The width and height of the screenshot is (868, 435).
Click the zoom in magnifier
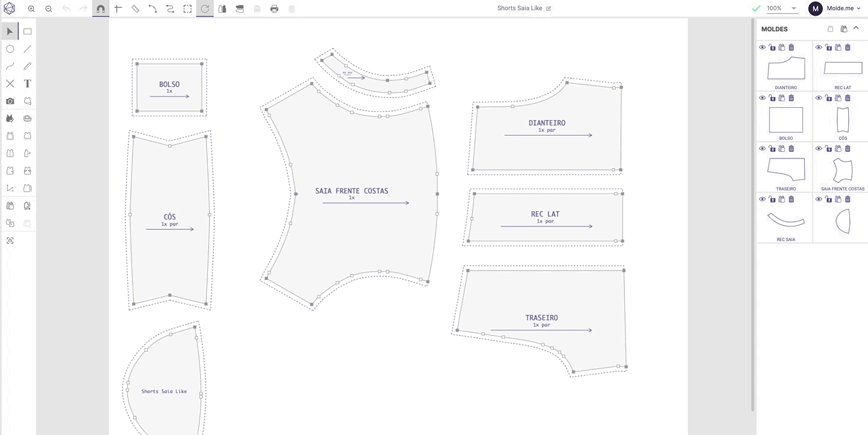(31, 9)
